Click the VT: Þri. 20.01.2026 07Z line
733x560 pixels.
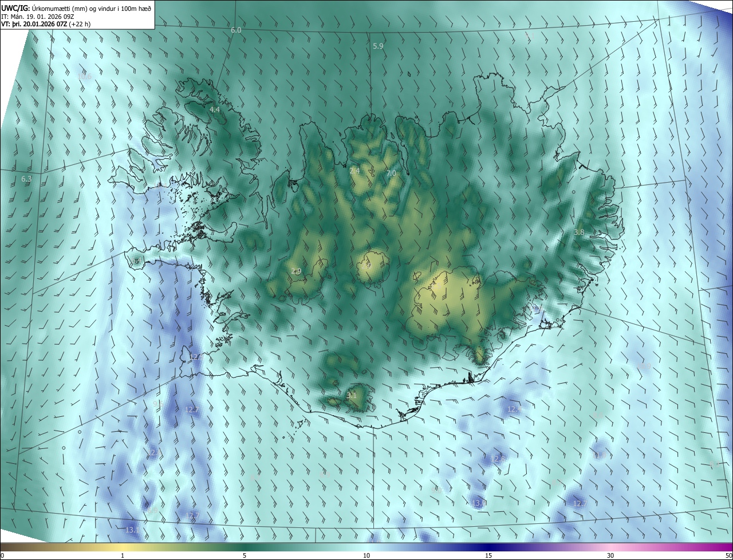pos(46,24)
